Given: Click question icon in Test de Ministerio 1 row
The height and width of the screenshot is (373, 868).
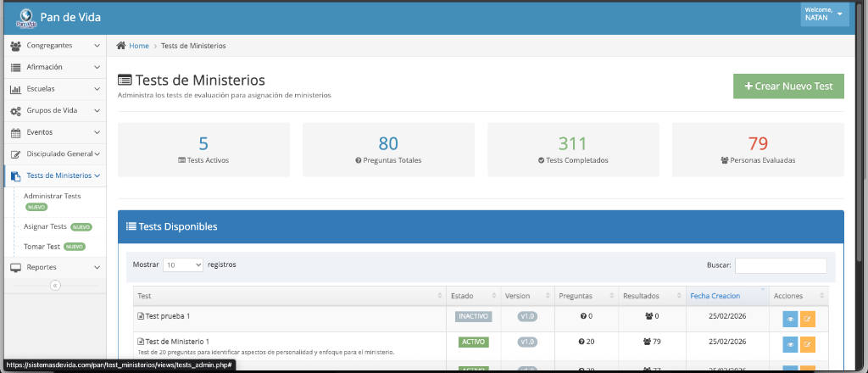Looking at the screenshot, I should [581, 342].
